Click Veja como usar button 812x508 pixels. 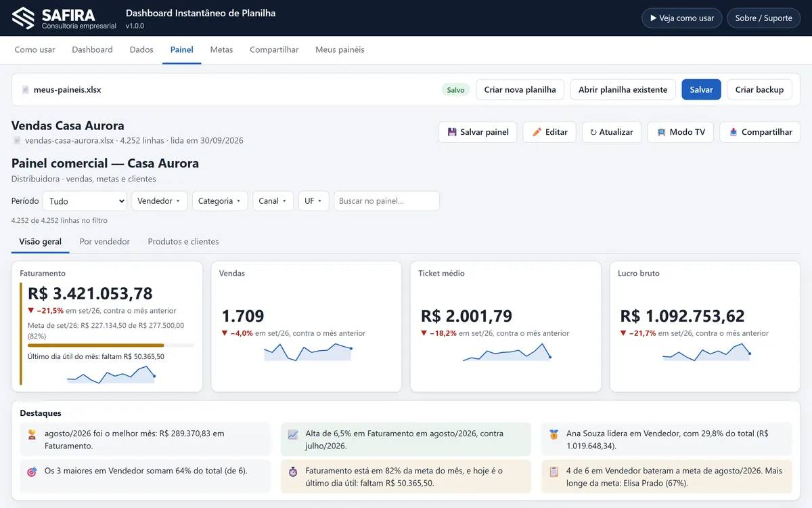tap(682, 18)
